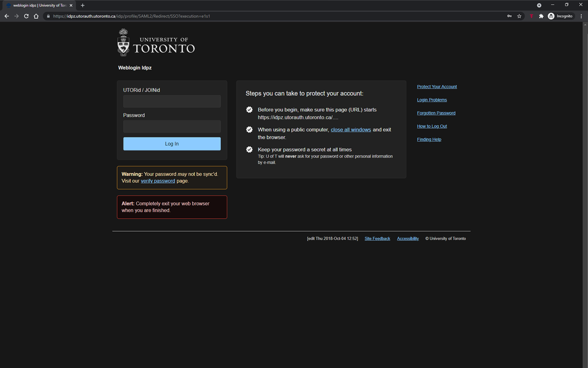Open saved passwords key icon
The height and width of the screenshot is (368, 588).
point(509,16)
